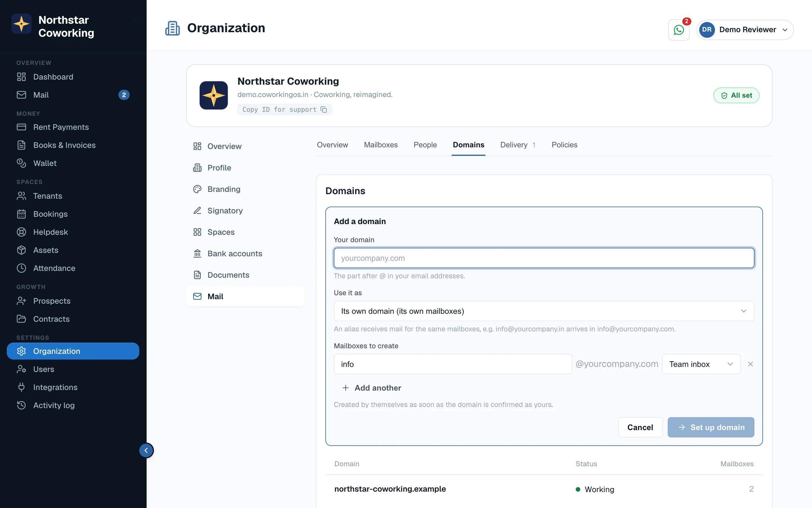This screenshot has width=812, height=508.
Task: View the Activity log
Action: pyautogui.click(x=73, y=406)
